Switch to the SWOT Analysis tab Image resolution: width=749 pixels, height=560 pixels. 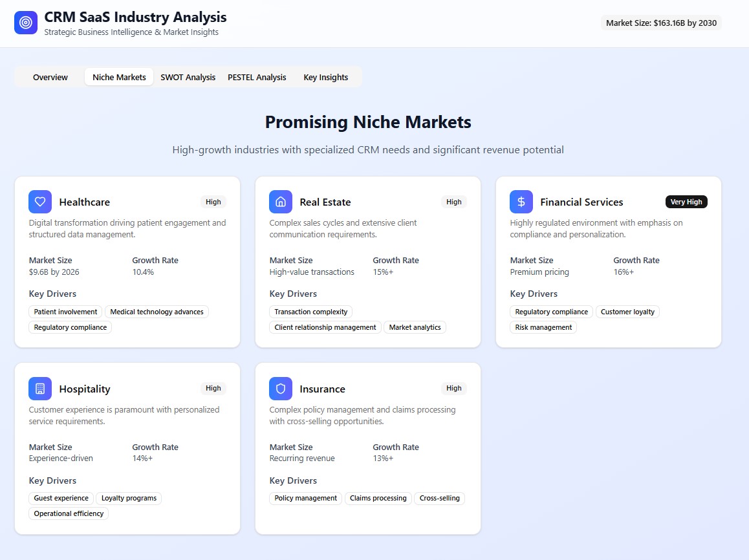coord(188,77)
